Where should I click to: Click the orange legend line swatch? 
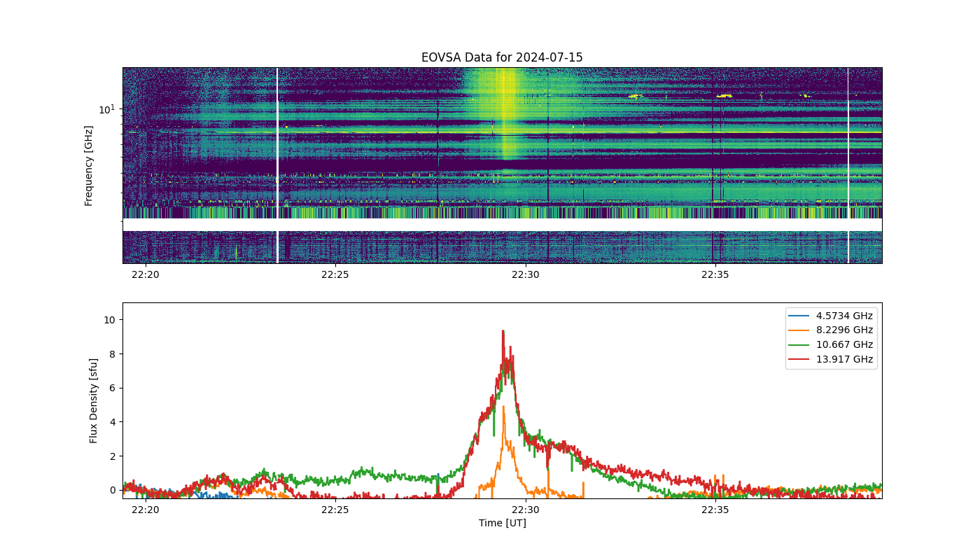click(x=801, y=330)
